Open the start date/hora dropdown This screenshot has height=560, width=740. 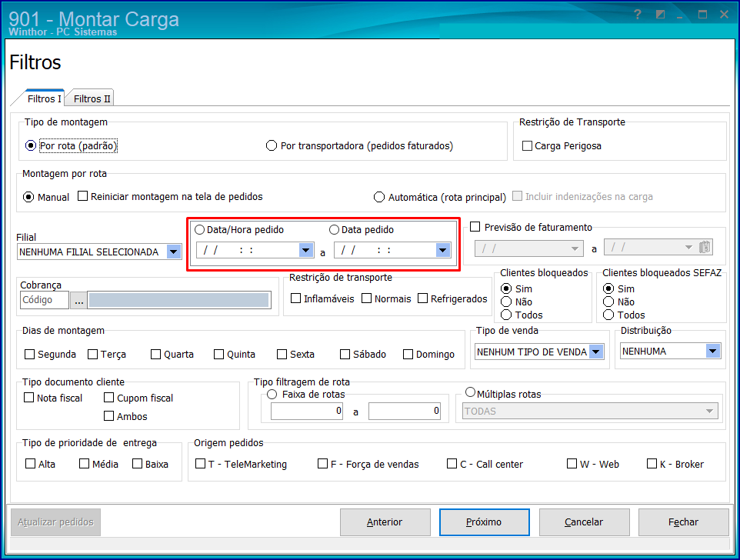click(x=306, y=250)
